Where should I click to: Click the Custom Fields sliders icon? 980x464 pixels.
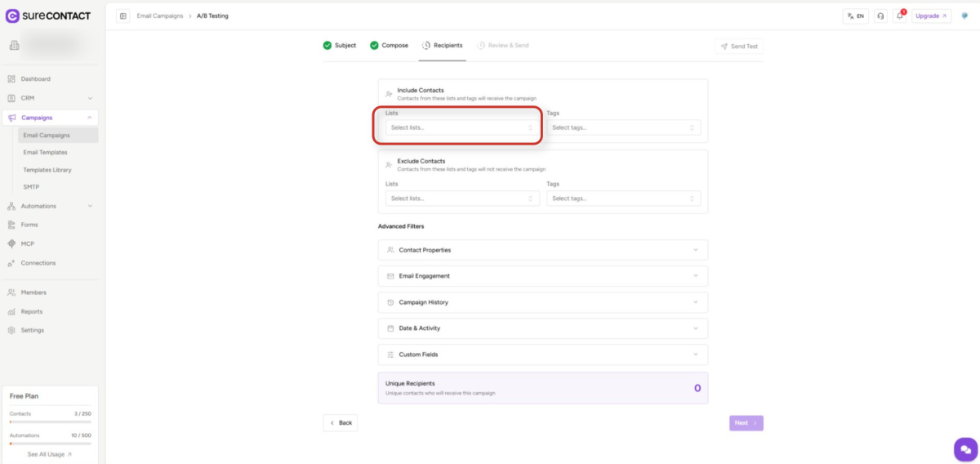pyautogui.click(x=390, y=355)
